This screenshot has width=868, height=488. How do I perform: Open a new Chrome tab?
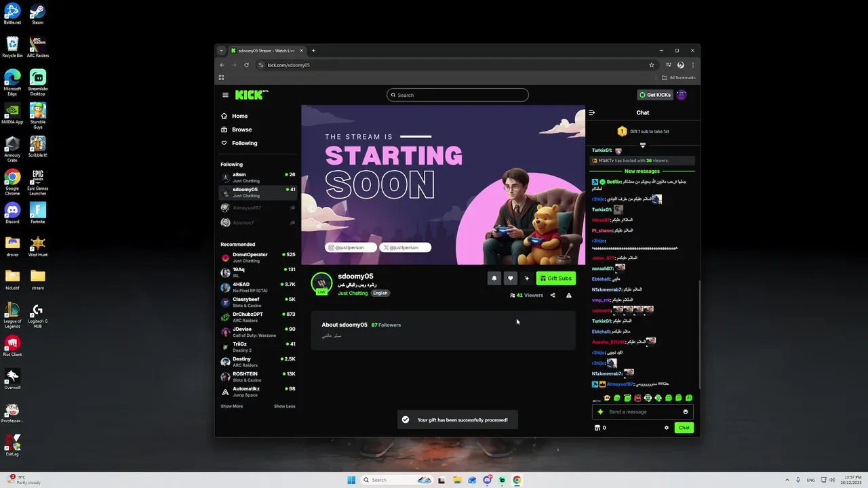click(313, 51)
